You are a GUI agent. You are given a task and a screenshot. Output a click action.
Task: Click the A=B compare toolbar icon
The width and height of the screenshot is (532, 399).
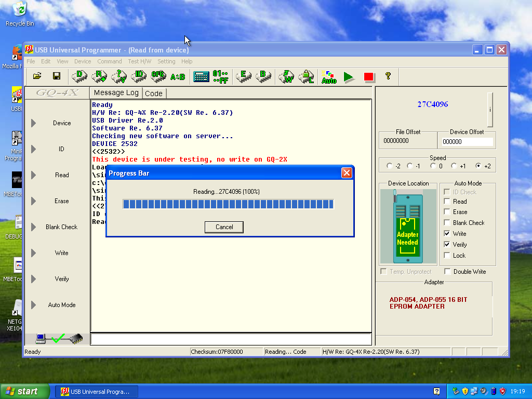click(x=178, y=77)
